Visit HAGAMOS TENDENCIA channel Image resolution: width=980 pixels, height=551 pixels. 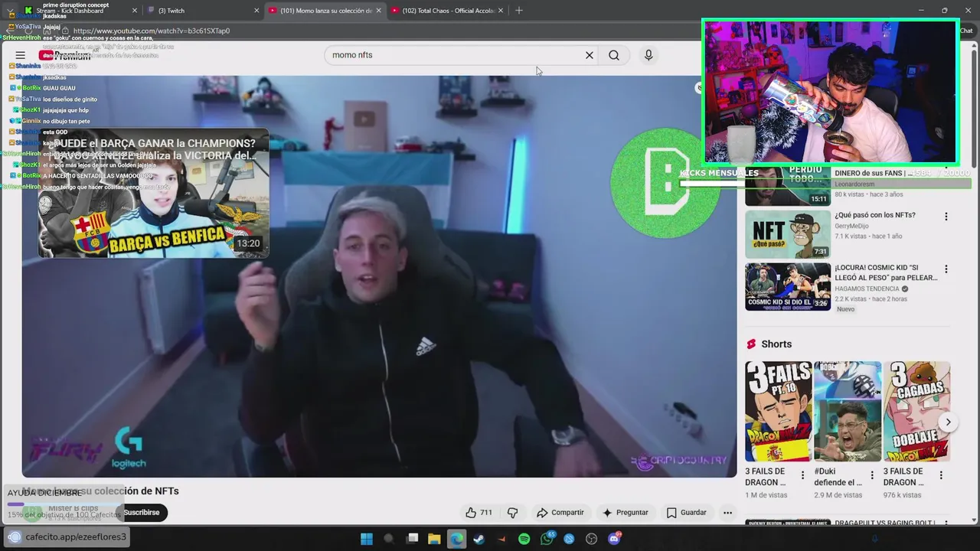[x=867, y=289]
